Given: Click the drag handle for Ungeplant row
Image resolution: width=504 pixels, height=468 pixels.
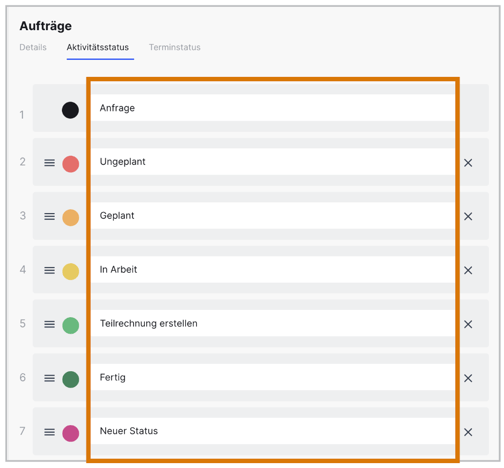Looking at the screenshot, I should (x=49, y=163).
